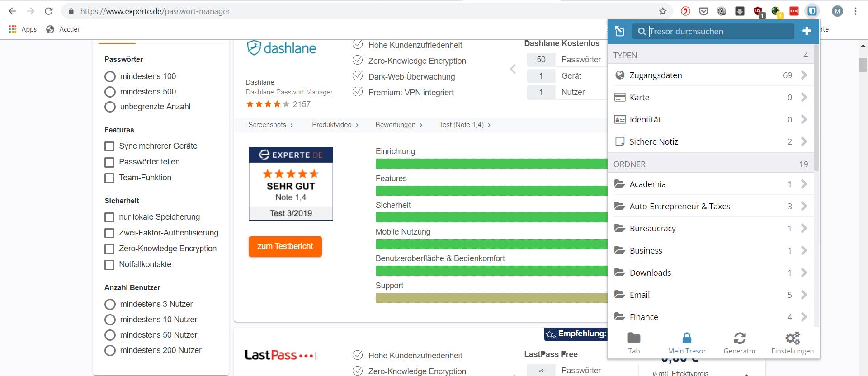Viewport: 868px width, 376px height.
Task: Click the film reel extension icon
Action: pyautogui.click(x=722, y=11)
